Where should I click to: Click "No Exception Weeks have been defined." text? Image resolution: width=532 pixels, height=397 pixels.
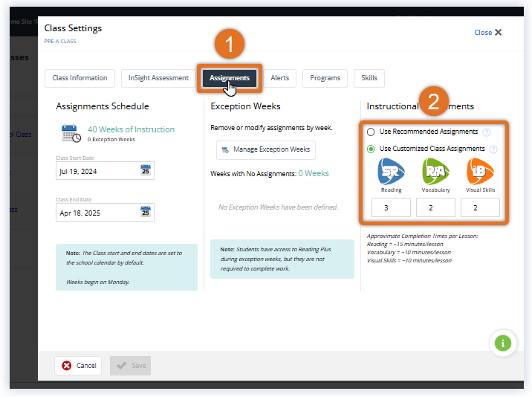pos(278,207)
